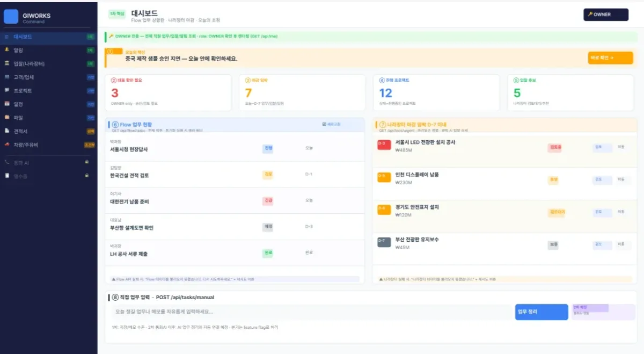Viewport: 644px width, 354px height.
Task: Click the blue 업무 정리 button
Action: pyautogui.click(x=541, y=312)
